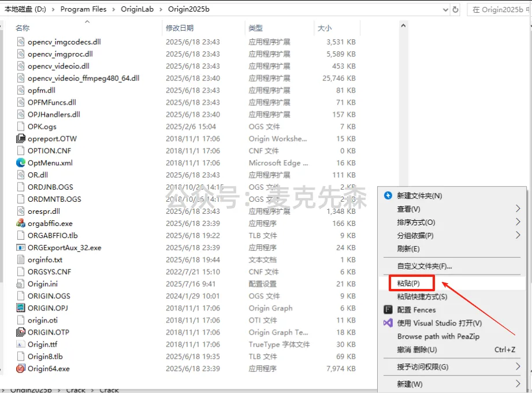Screen dimensions: 532x393
Task: Select the file name ORIGIN.OGS
Action: [49, 296]
